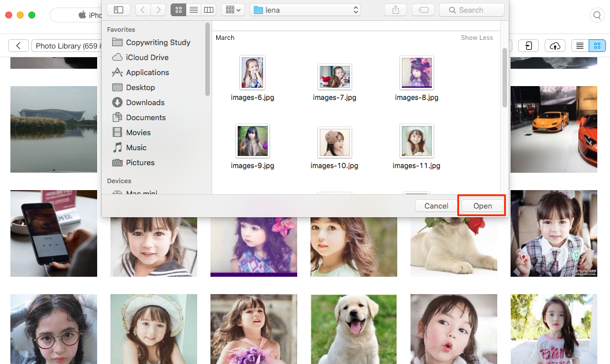
Task: Select the images-10.jpg thumbnail
Action: (335, 142)
